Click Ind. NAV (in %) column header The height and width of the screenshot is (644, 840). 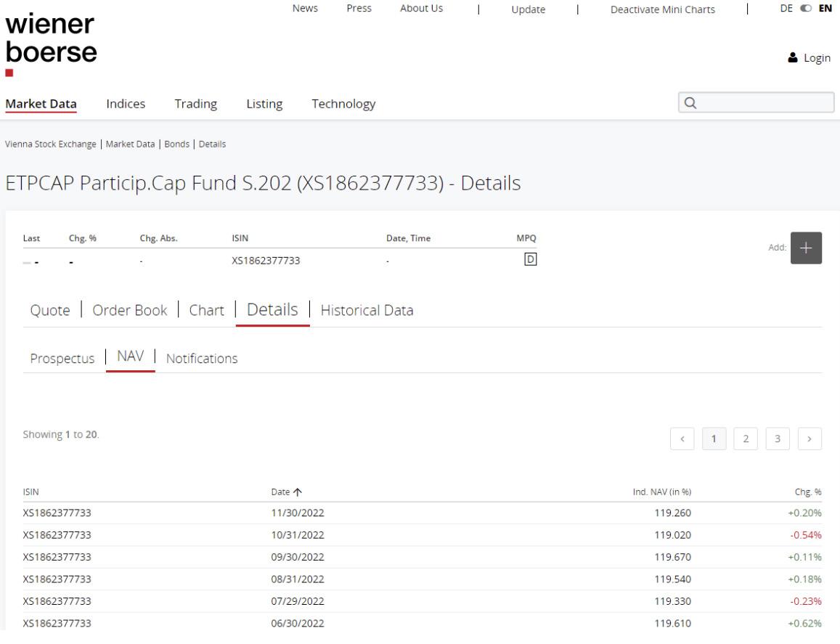(x=662, y=492)
